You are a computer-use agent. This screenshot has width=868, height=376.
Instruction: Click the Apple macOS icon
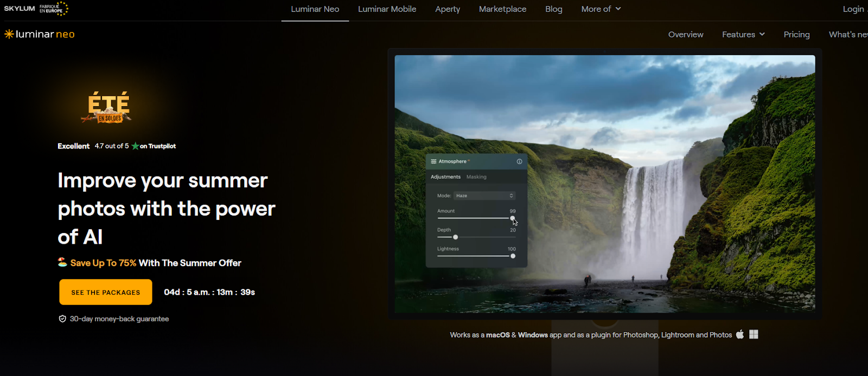coord(740,334)
